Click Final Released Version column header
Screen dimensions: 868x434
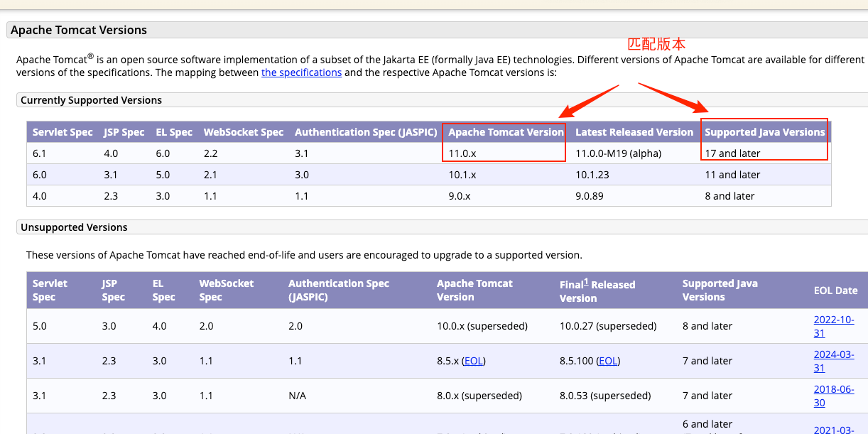pyautogui.click(x=597, y=291)
